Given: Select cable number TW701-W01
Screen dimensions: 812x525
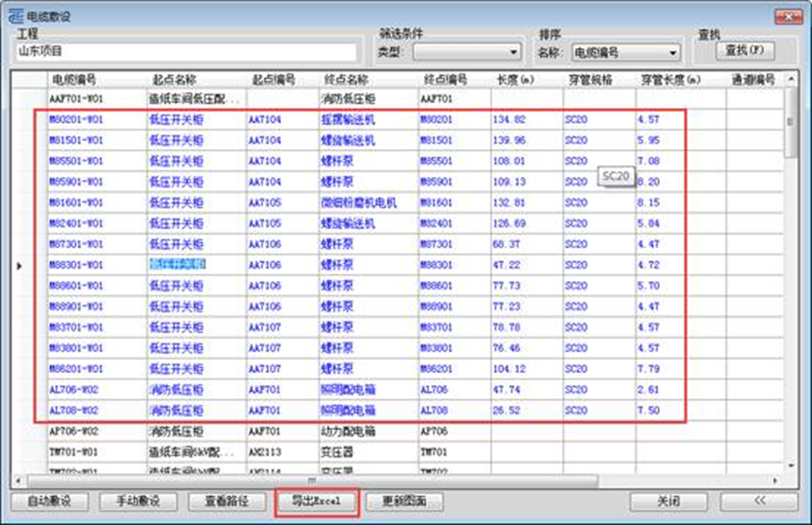Looking at the screenshot, I should point(73,452).
